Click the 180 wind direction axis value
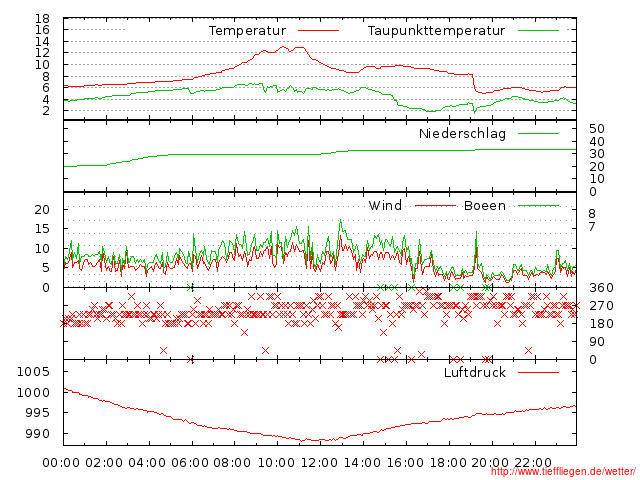 [601, 324]
